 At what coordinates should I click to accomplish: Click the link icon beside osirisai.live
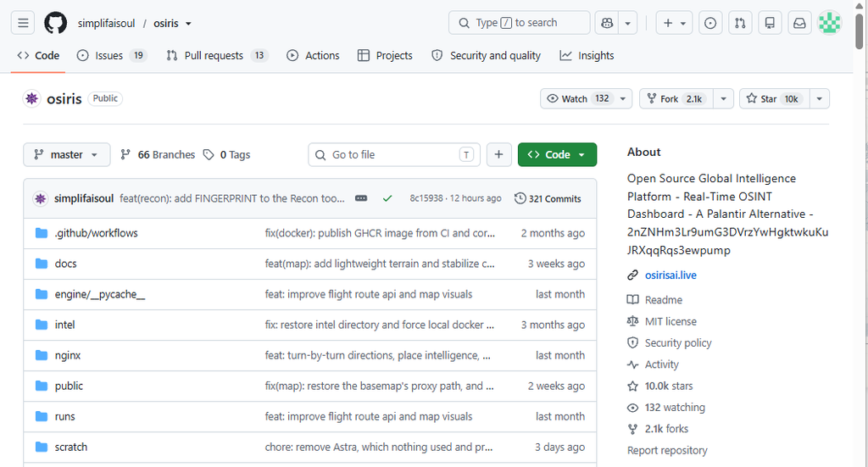pos(632,275)
